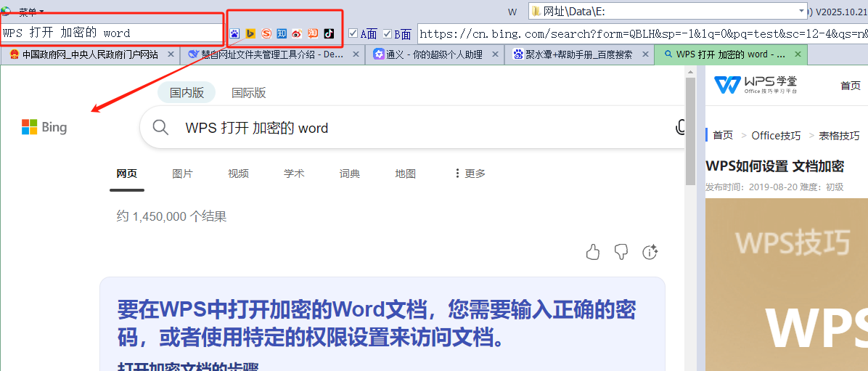
Task: Switch to the 中国政府网 tab
Action: [x=87, y=54]
